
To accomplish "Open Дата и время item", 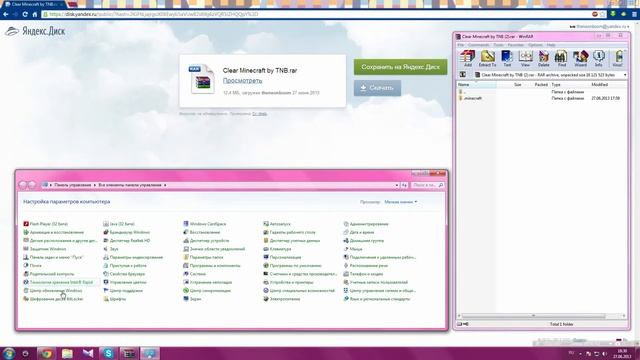I will 359,232.
